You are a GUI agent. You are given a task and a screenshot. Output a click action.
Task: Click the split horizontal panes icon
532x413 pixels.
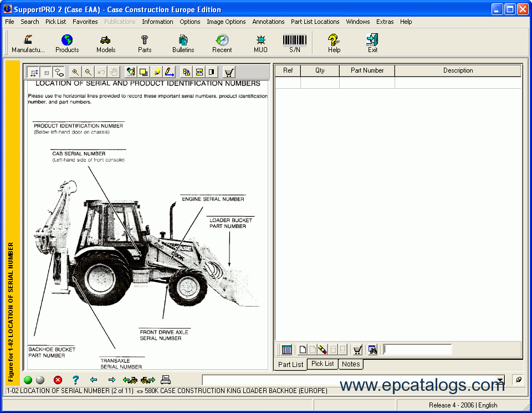click(199, 72)
